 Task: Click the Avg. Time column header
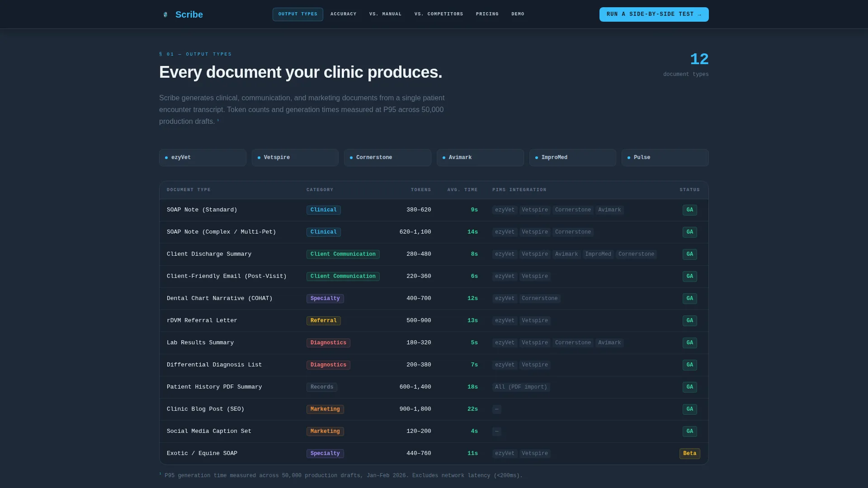(462, 190)
